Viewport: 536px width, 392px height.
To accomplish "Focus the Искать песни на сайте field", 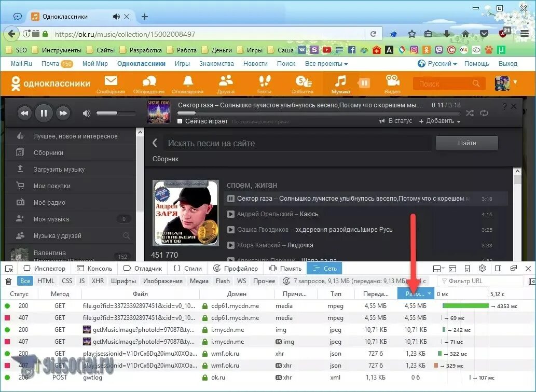I will point(297,144).
